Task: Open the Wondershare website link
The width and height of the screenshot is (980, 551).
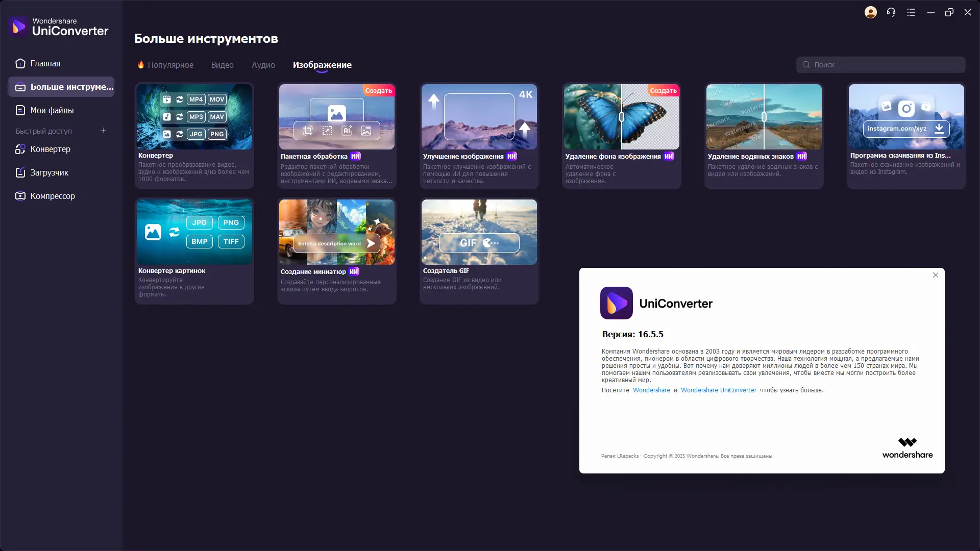Action: [x=651, y=390]
